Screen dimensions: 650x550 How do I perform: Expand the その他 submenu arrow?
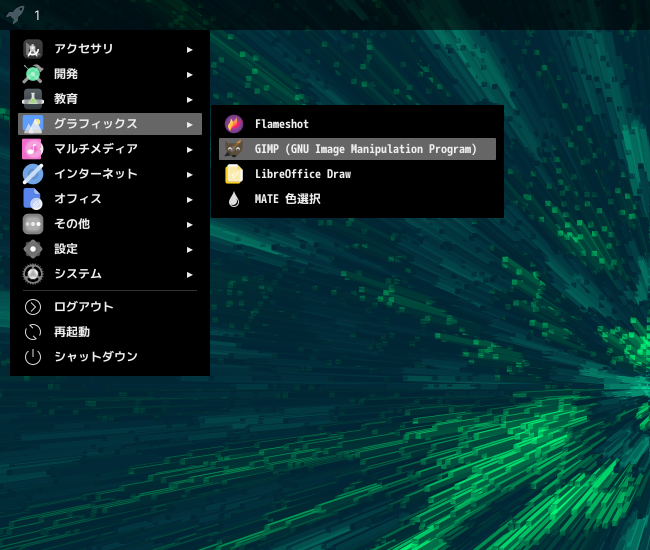[x=189, y=225]
